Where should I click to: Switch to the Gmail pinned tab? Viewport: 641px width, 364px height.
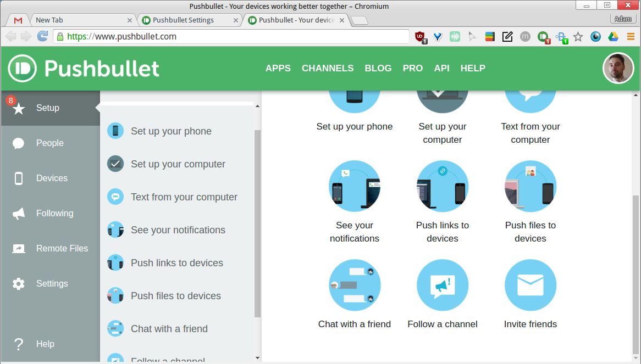pyautogui.click(x=18, y=20)
